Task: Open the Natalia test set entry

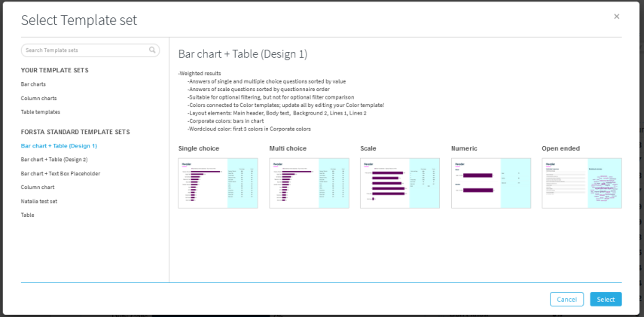Action: pyautogui.click(x=39, y=201)
